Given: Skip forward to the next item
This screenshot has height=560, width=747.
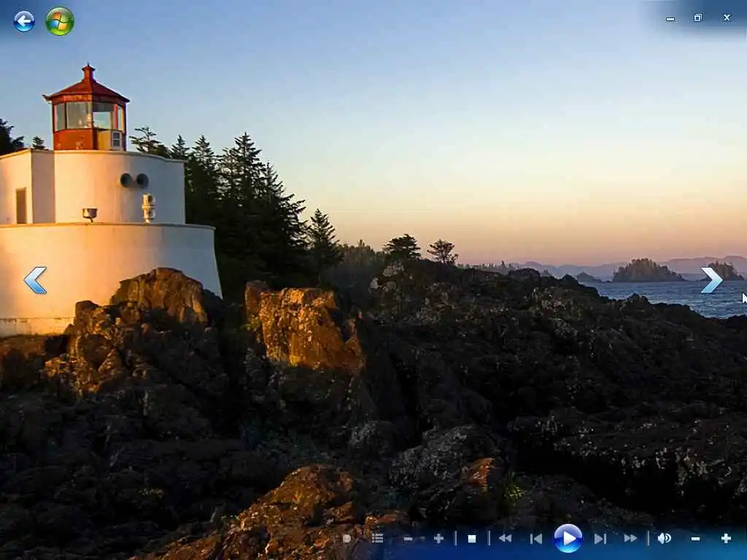Looking at the screenshot, I should (600, 539).
